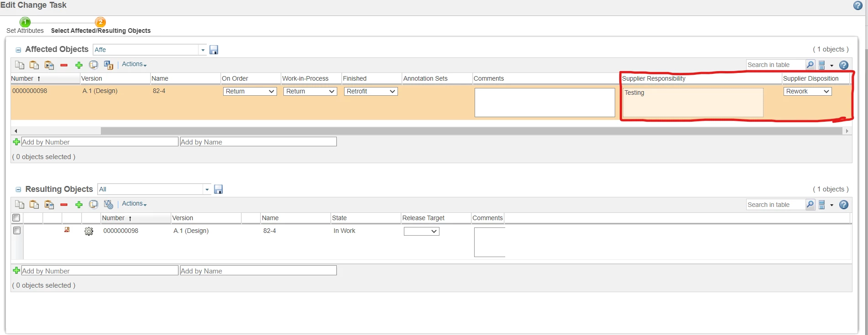Focus Add by Name field under Resulting Objects
Viewport: 868px width, 335px height.
click(x=258, y=270)
